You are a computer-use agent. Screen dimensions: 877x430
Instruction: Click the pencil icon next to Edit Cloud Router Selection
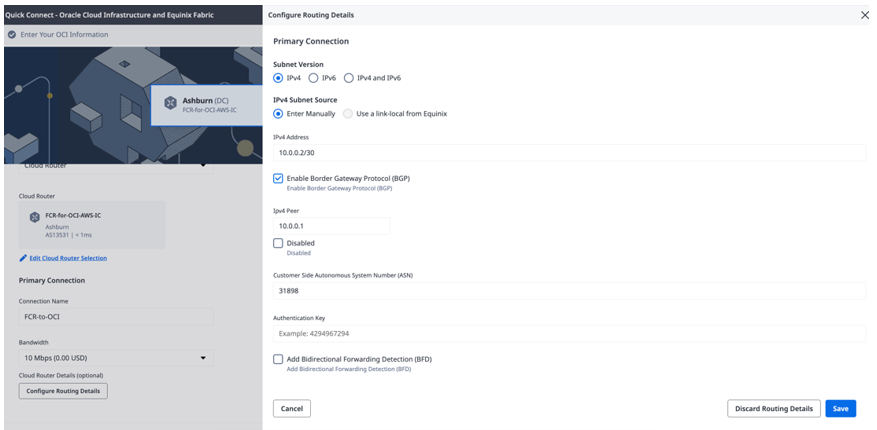23,258
